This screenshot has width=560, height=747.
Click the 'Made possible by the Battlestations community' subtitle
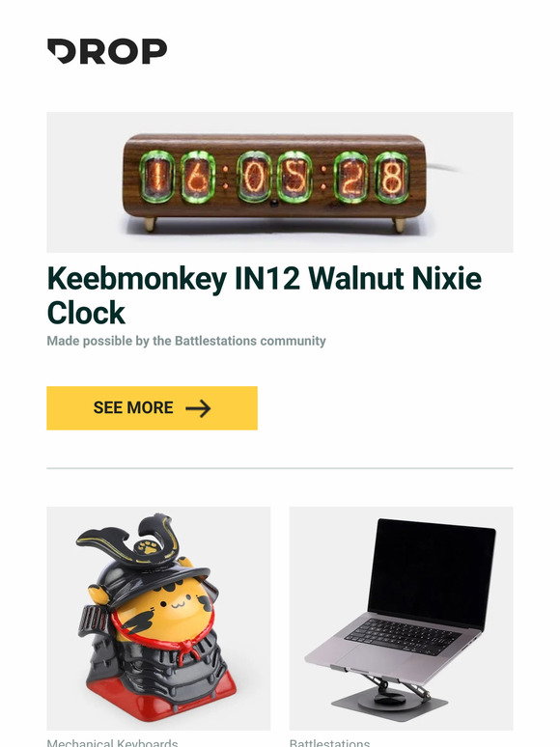[x=186, y=341]
